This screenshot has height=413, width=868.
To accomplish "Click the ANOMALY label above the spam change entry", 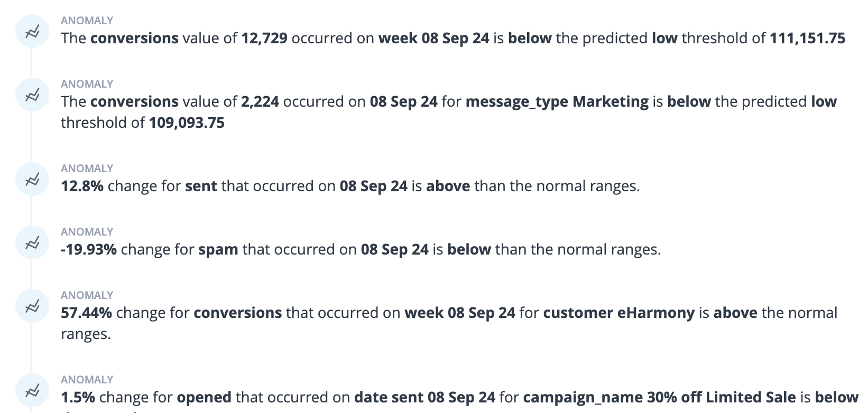I will [87, 232].
